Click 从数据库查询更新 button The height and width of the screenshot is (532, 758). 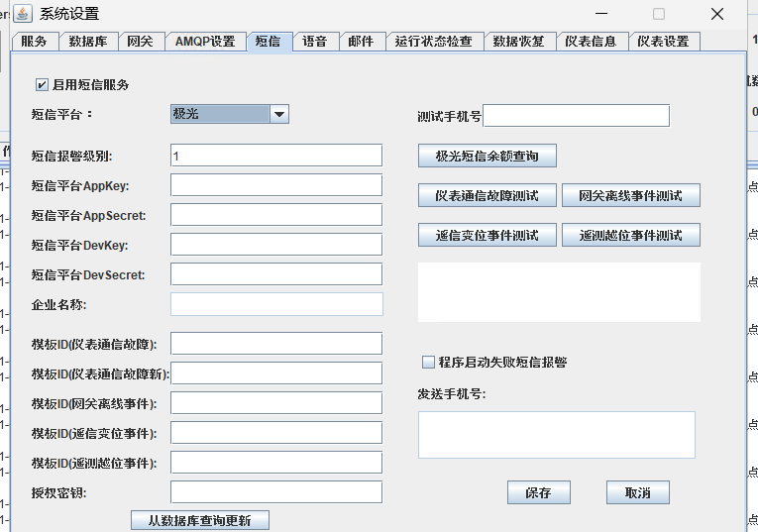(x=199, y=520)
